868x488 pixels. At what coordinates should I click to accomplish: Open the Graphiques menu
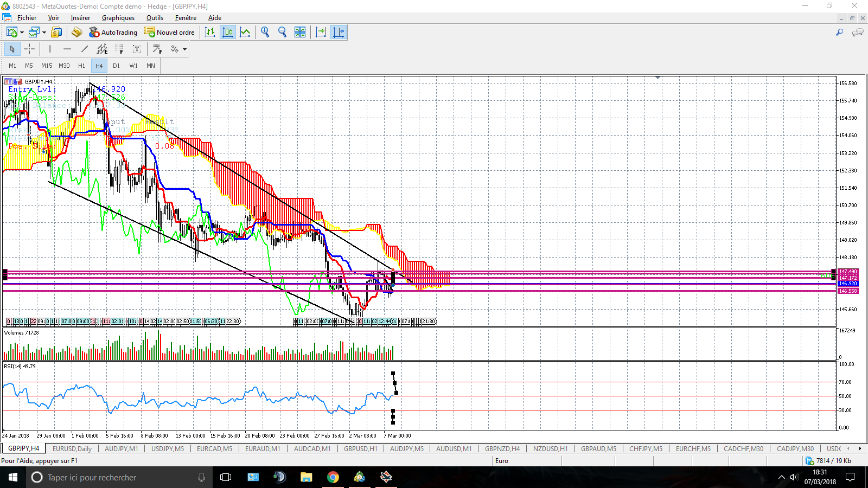118,18
